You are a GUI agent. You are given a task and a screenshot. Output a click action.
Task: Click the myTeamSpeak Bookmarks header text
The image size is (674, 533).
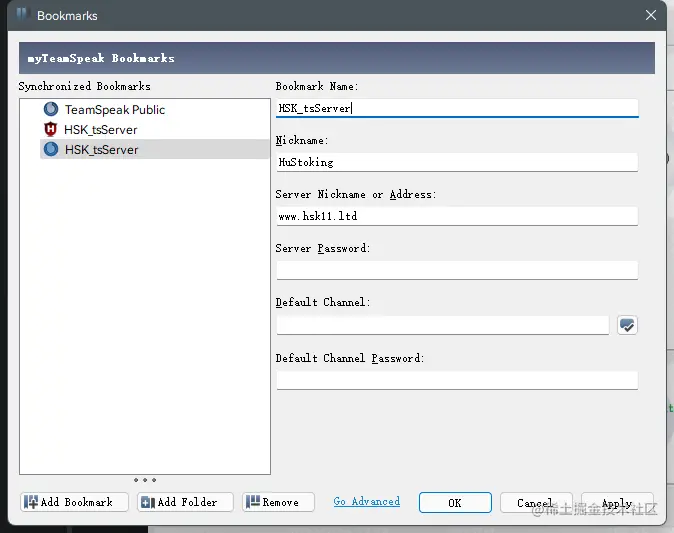tap(101, 58)
